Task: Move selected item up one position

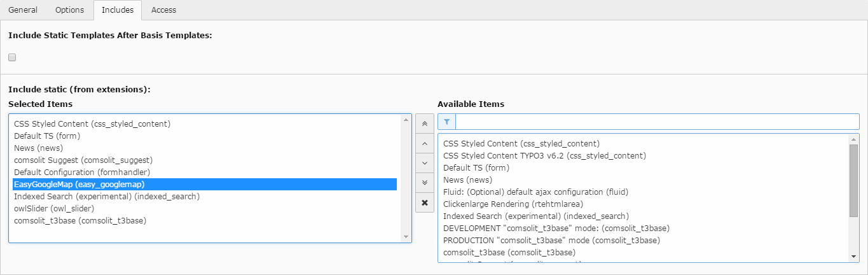Action: tap(425, 143)
